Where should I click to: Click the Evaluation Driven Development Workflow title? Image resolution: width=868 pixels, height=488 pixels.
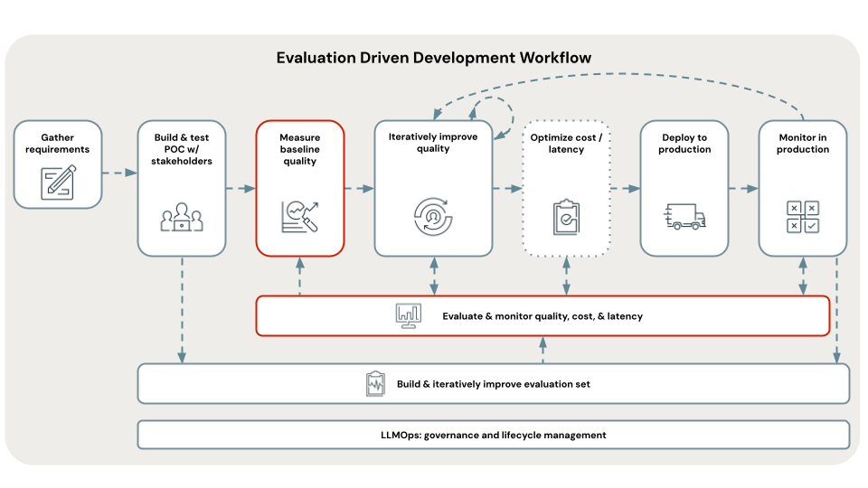point(434,58)
